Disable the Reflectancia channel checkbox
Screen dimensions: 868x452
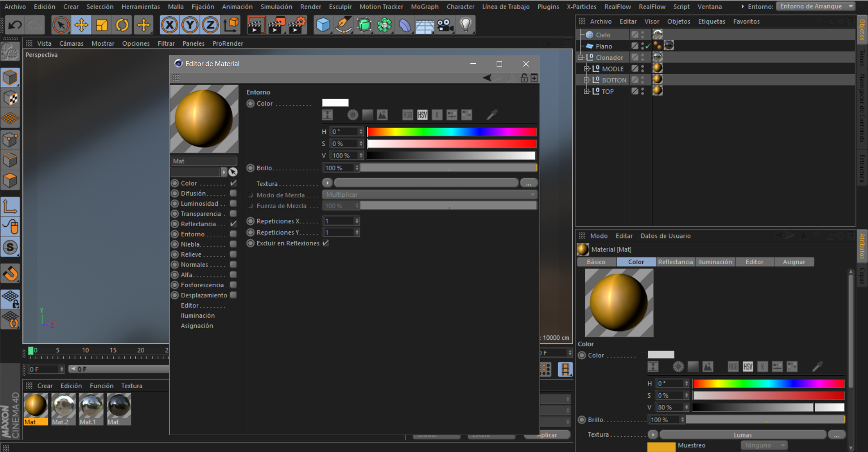pyautogui.click(x=233, y=224)
